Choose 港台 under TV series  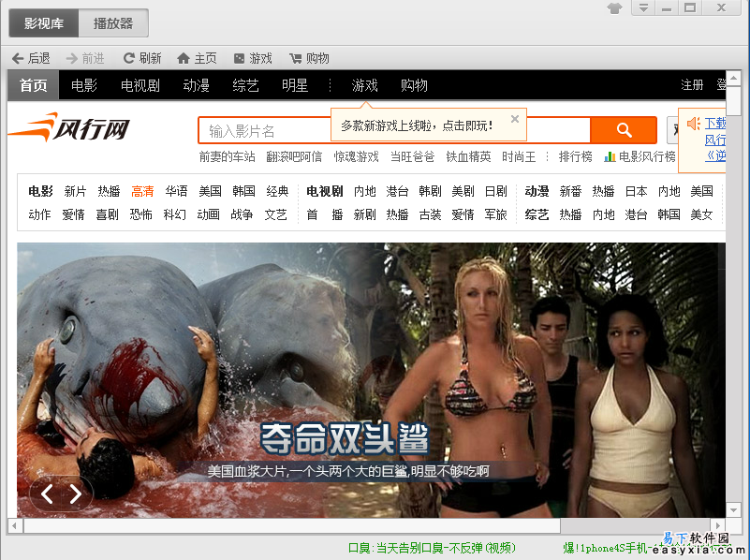click(397, 191)
